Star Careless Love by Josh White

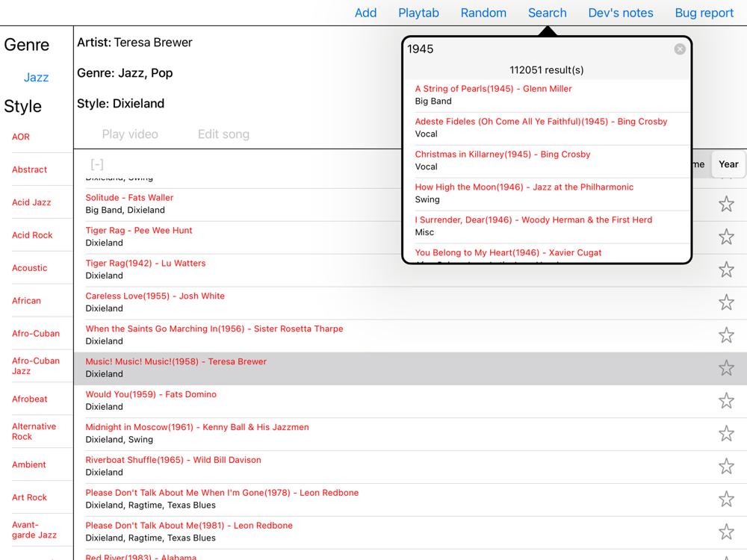coord(726,302)
